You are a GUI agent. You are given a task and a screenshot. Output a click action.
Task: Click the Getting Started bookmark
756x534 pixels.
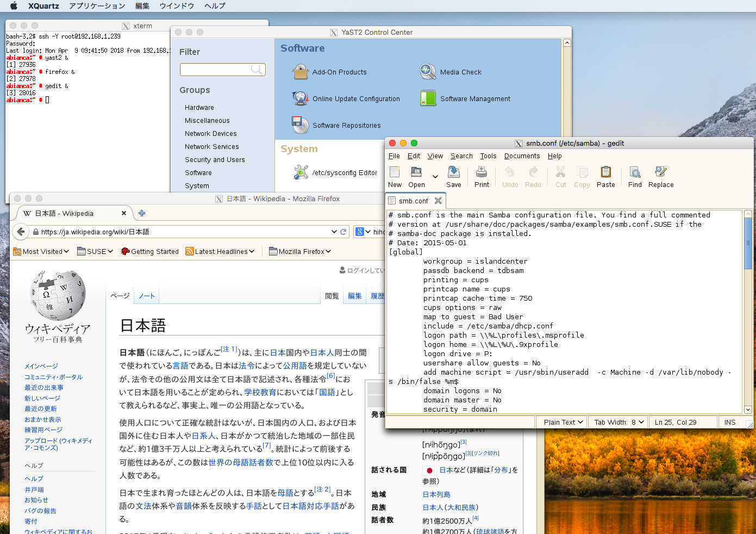click(149, 251)
